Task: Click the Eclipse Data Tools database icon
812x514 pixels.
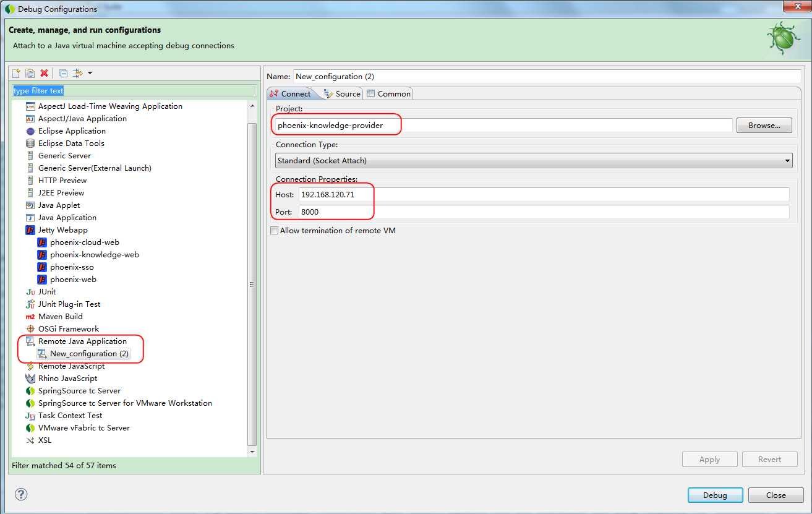Action: pos(30,143)
